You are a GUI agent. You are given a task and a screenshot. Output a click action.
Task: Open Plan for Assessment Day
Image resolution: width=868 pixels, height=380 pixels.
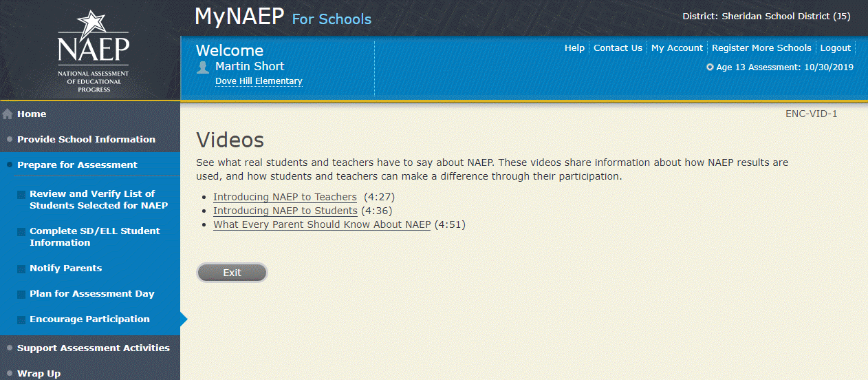coord(92,294)
